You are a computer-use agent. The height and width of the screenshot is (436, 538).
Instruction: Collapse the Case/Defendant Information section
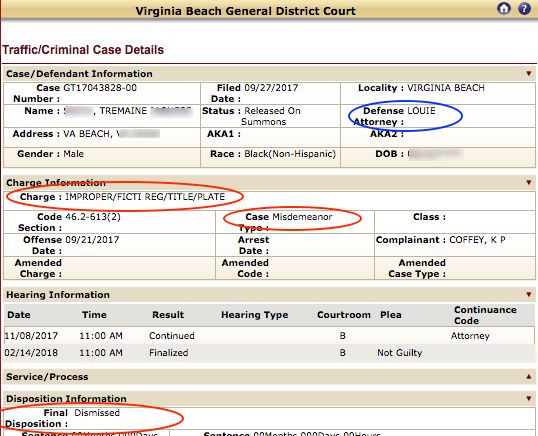pos(529,73)
